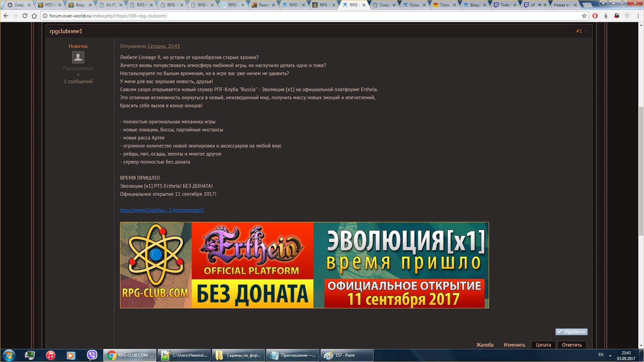
Task: Click the scrollbar down arrow
Action: [x=641, y=346]
